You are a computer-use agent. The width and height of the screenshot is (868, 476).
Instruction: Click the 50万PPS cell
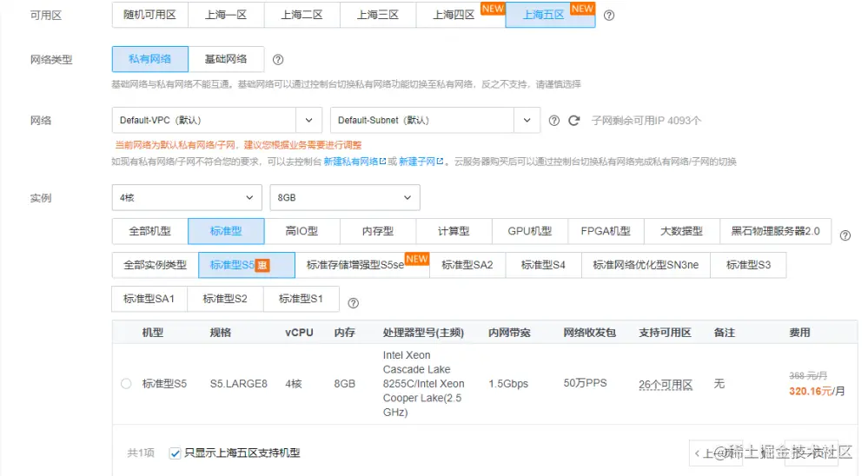click(585, 383)
